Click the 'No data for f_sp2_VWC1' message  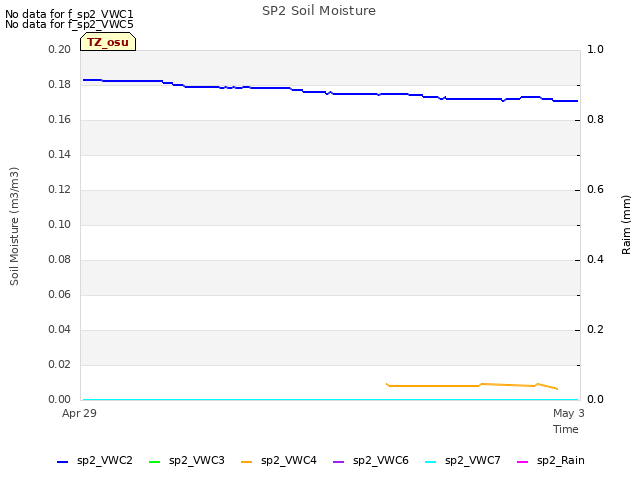click(69, 14)
